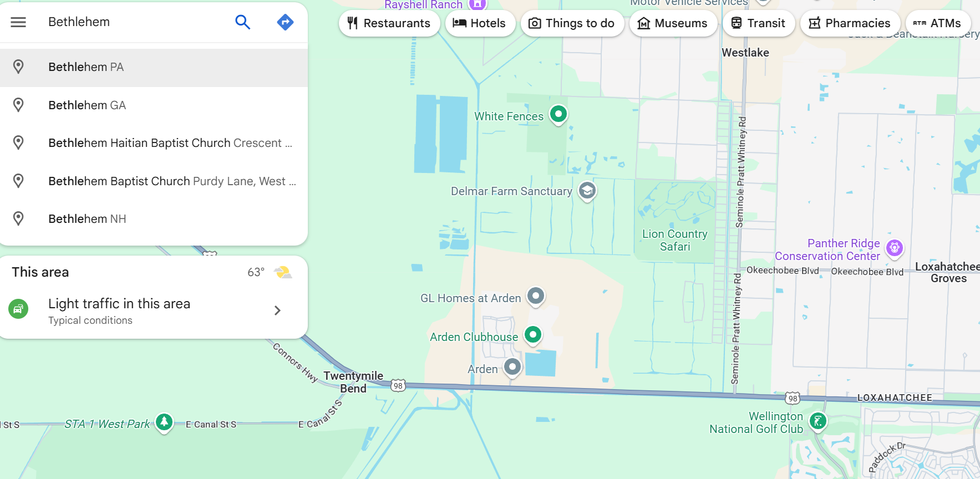980x479 pixels.
Task: Open Light traffic in this area row
Action: click(154, 310)
